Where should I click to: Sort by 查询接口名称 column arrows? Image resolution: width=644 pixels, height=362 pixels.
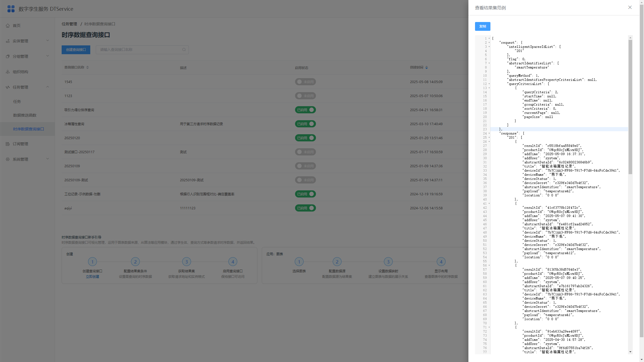(x=88, y=67)
